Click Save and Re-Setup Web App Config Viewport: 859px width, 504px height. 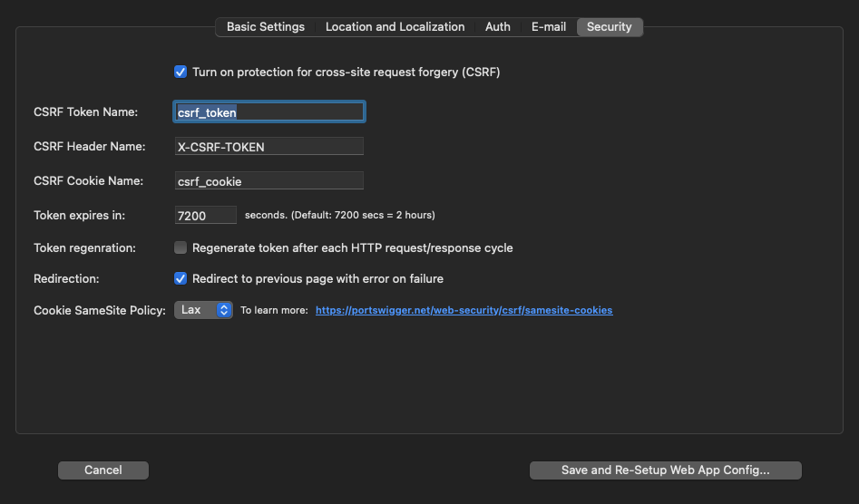(665, 470)
